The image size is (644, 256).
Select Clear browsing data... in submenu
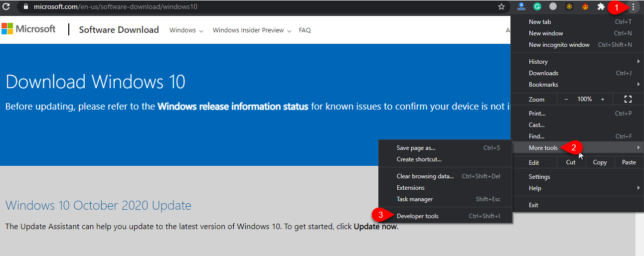pyautogui.click(x=446, y=176)
